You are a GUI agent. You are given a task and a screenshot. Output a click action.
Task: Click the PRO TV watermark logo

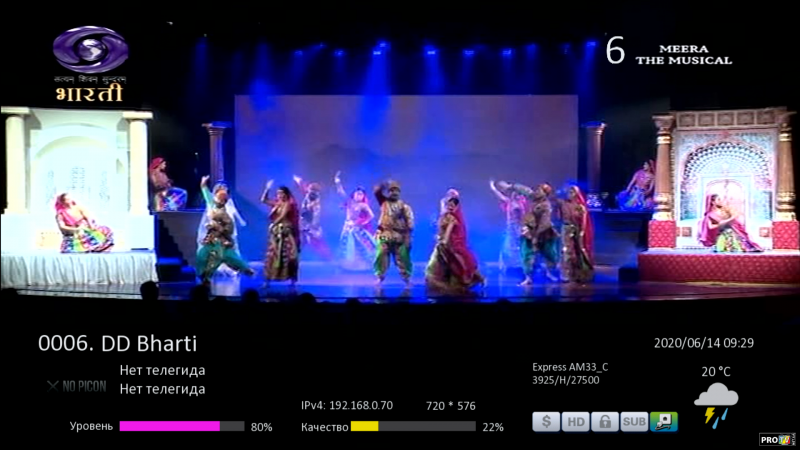pyautogui.click(x=777, y=439)
